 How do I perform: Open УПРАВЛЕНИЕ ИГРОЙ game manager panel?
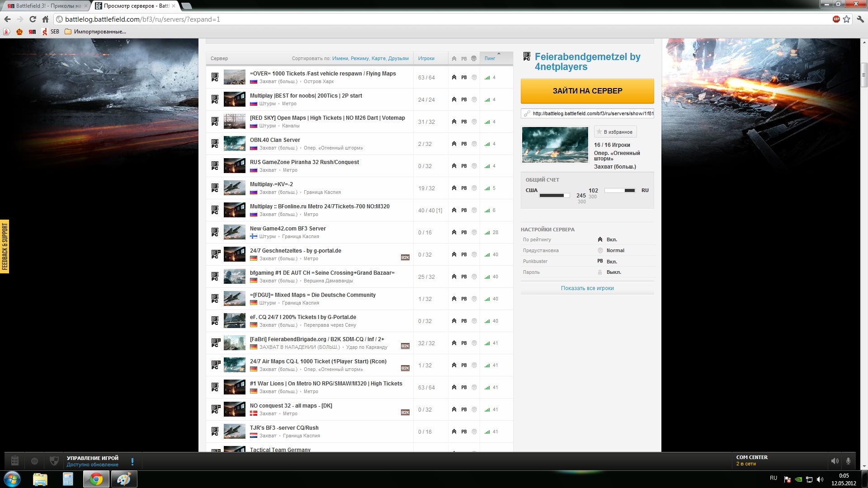pyautogui.click(x=93, y=461)
